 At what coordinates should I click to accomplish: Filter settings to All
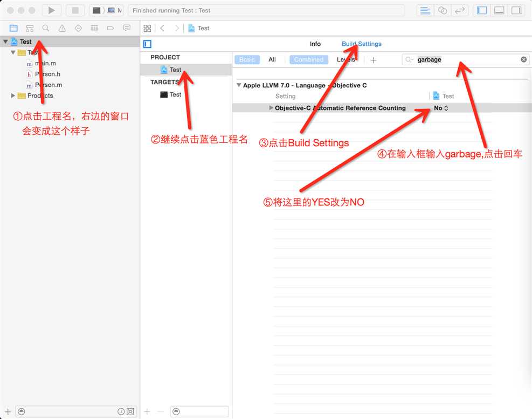click(272, 59)
